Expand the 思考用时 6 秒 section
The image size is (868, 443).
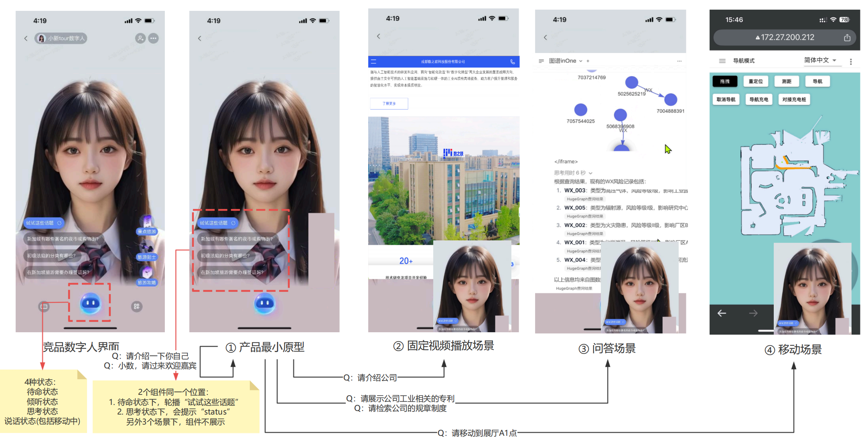click(x=590, y=173)
